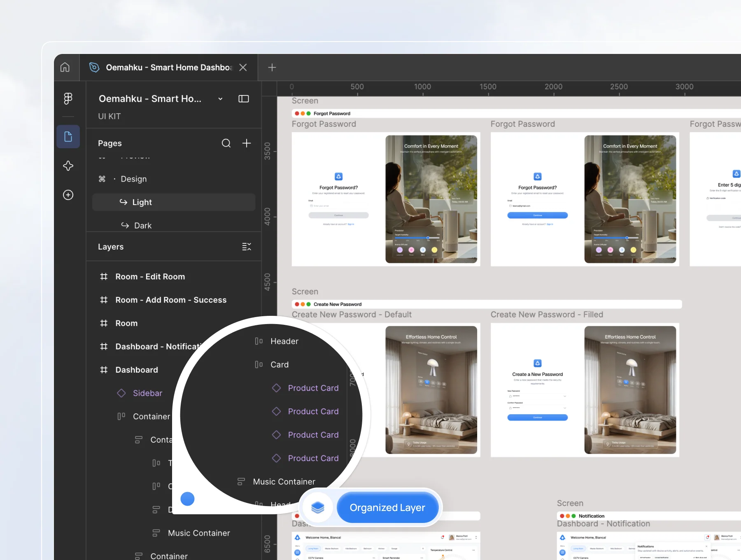This screenshot has width=741, height=560.
Task: Click the UI KIT project label
Action: click(110, 117)
